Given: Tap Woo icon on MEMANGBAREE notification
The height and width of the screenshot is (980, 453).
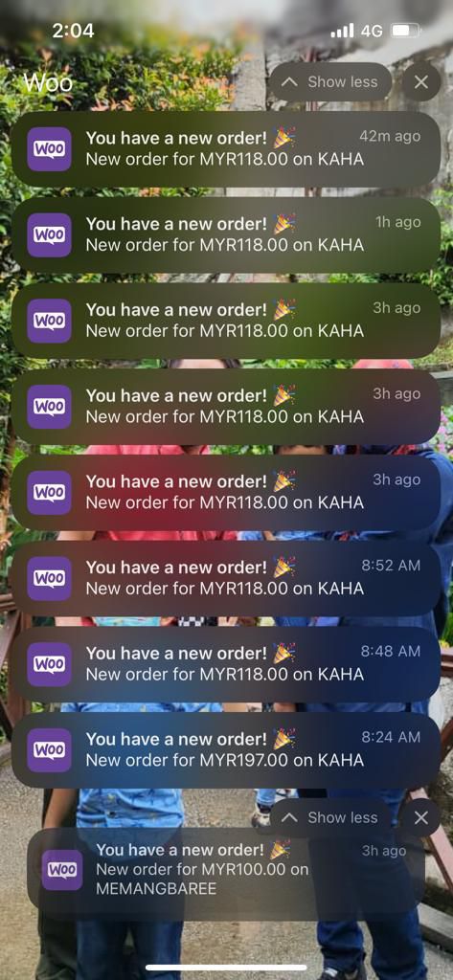Looking at the screenshot, I should click(62, 870).
